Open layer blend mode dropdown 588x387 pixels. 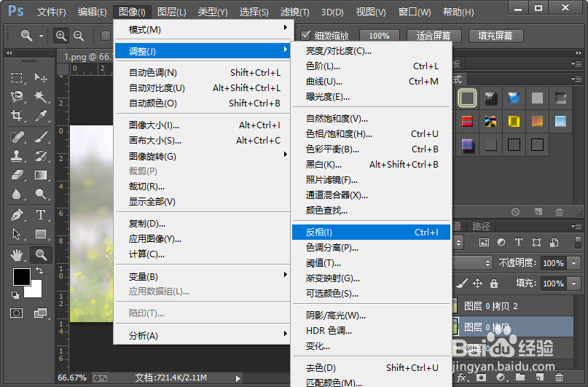tap(472, 262)
